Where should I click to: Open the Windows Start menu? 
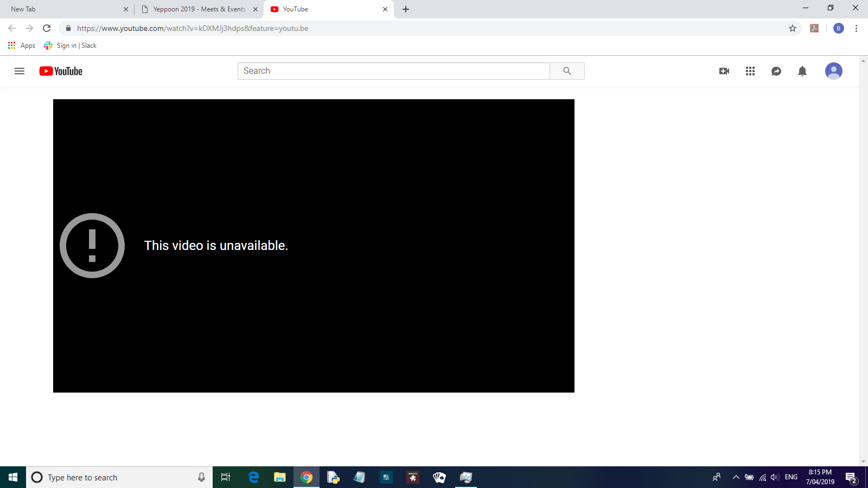[13, 477]
